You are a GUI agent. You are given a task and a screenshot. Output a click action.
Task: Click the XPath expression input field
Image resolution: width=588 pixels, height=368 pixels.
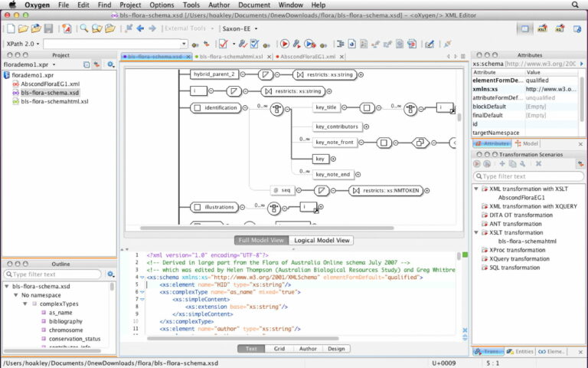point(112,44)
